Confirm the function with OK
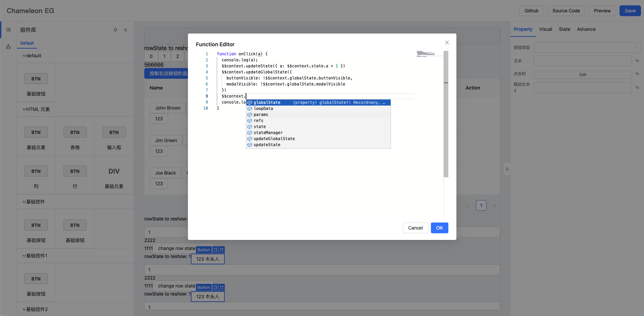Image resolution: width=644 pixels, height=316 pixels. point(439,228)
